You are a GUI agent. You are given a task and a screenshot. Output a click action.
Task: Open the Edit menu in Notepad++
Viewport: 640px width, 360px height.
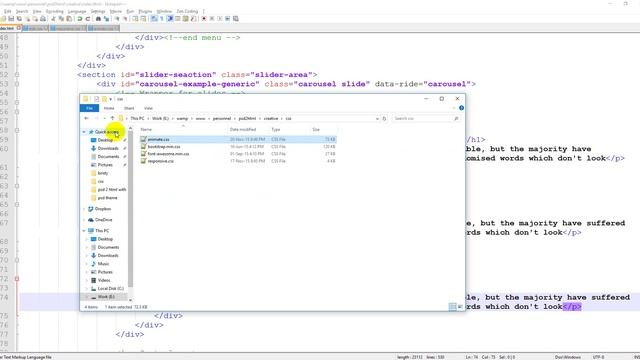tap(8, 11)
